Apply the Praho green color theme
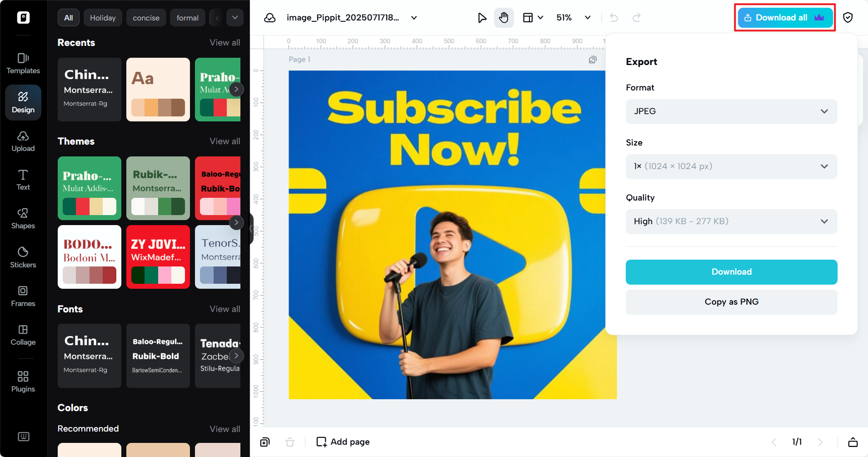 coord(90,188)
